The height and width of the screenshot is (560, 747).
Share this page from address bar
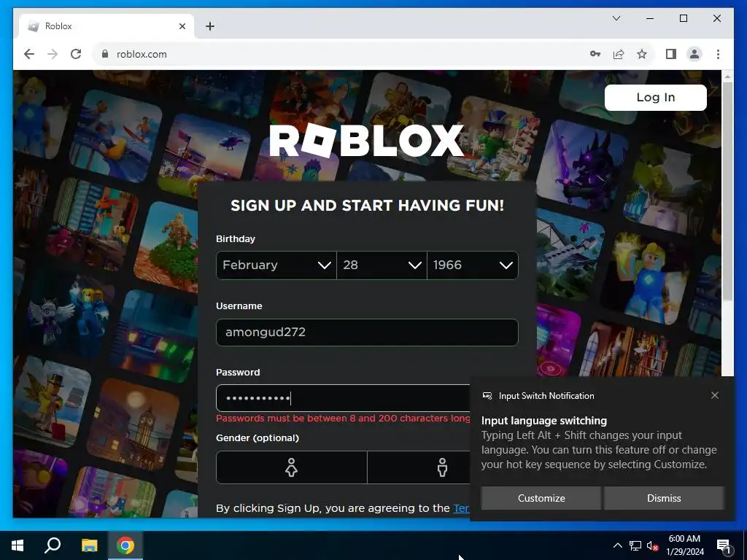point(619,54)
